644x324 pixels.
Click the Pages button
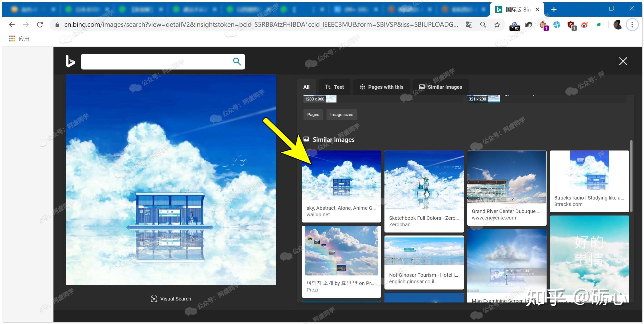pyautogui.click(x=313, y=114)
